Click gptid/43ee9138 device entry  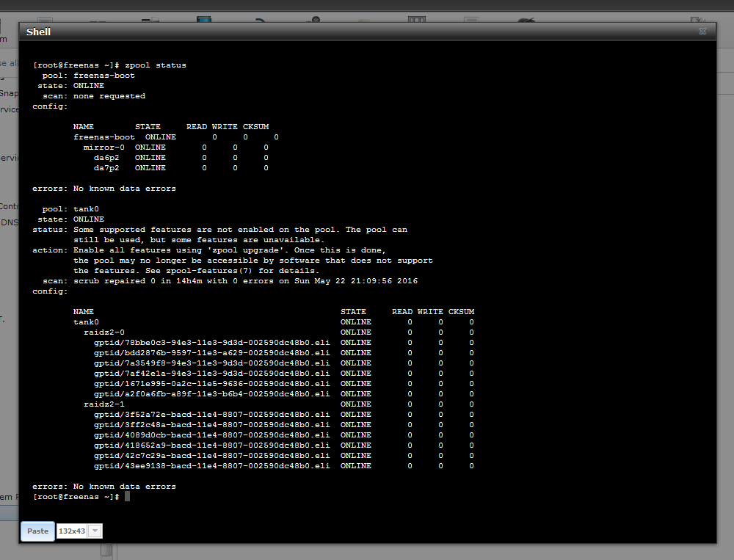coord(211,466)
